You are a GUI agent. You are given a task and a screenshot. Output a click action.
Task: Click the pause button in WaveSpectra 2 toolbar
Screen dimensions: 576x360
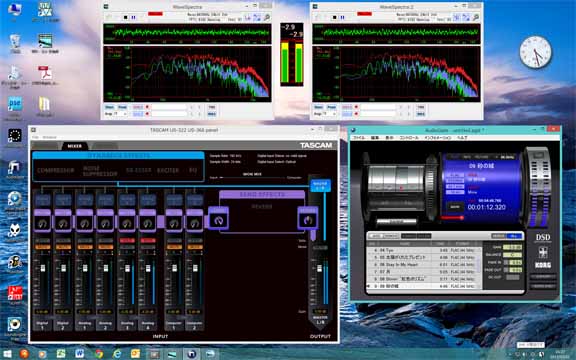(x=342, y=17)
